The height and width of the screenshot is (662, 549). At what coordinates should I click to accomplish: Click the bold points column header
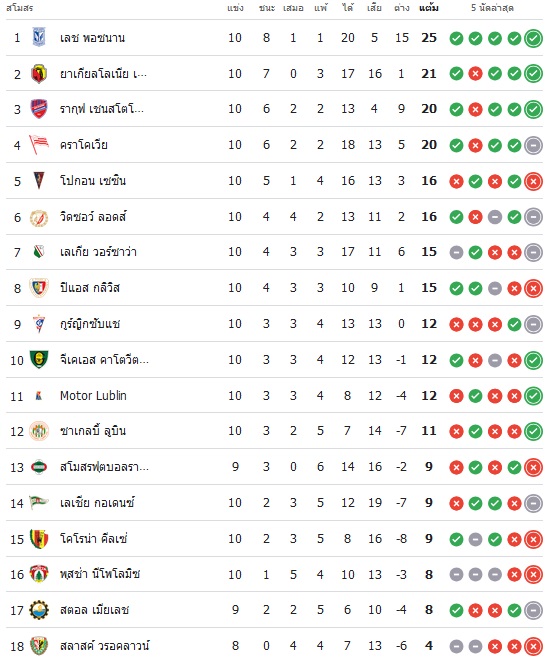pyautogui.click(x=429, y=8)
